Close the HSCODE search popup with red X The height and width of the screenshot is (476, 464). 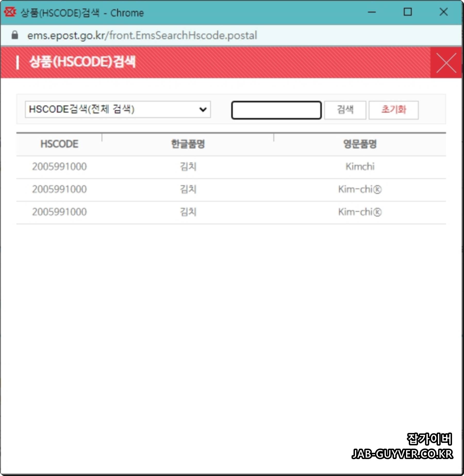[x=446, y=63]
